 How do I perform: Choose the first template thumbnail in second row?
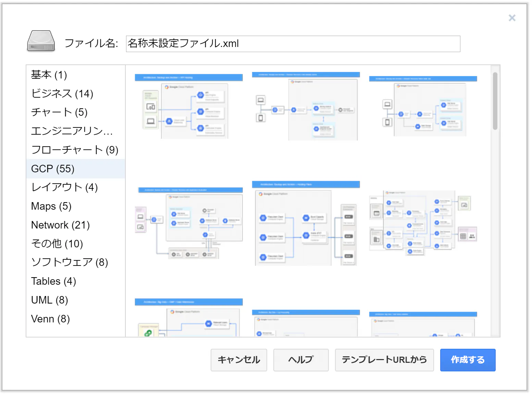[189, 223]
